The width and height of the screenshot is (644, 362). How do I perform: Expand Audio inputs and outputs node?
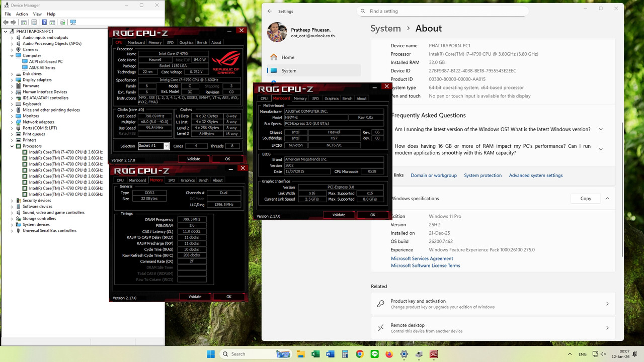point(12,38)
